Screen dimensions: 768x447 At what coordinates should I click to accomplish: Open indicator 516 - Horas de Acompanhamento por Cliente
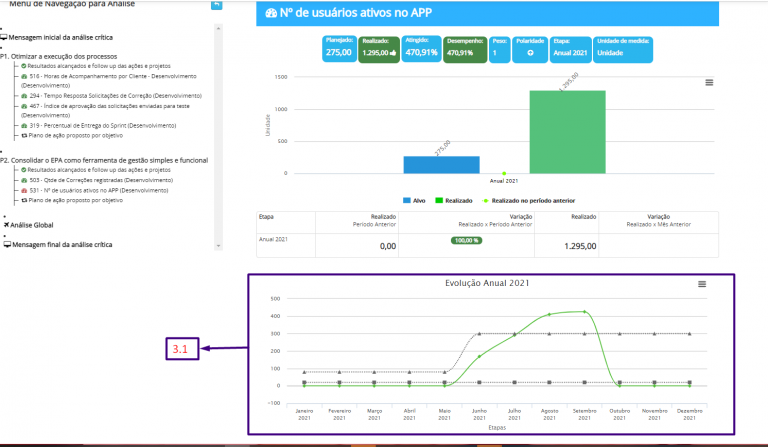[109, 81]
